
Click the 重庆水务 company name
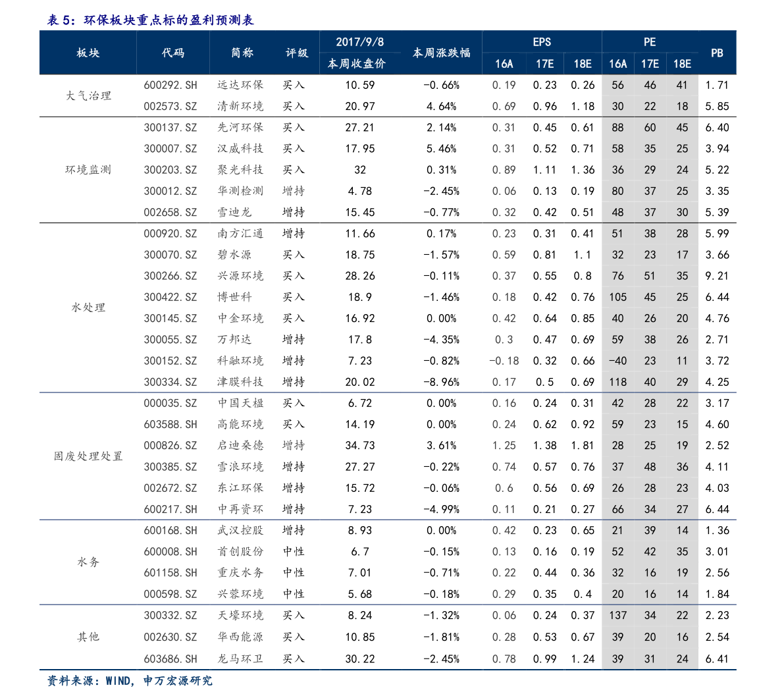240,573
